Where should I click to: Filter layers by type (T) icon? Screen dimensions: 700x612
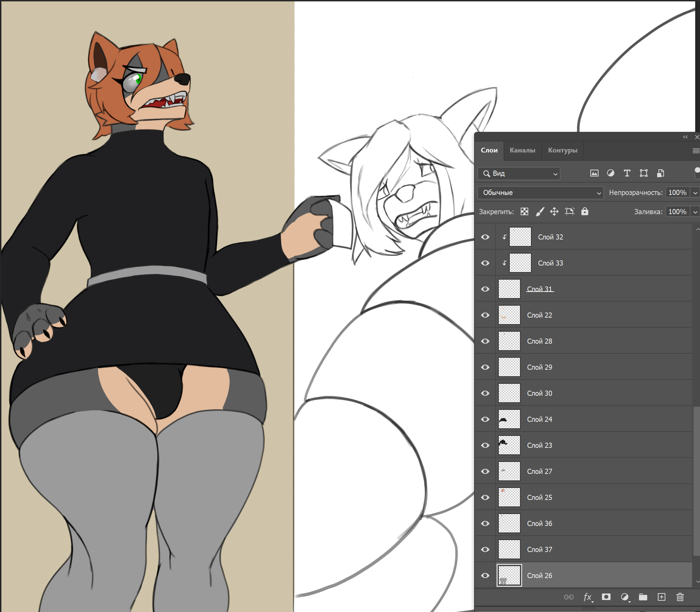click(627, 173)
